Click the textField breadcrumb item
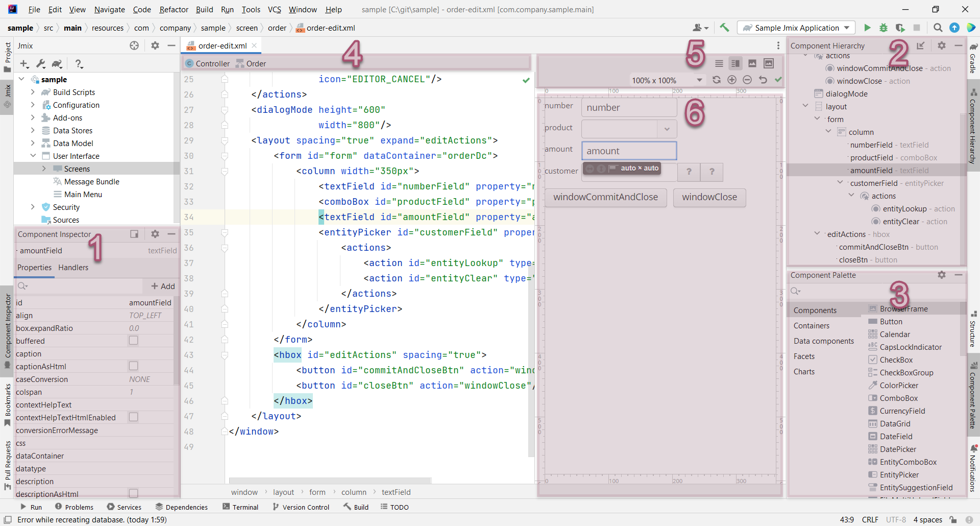The image size is (980, 526). tap(396, 492)
